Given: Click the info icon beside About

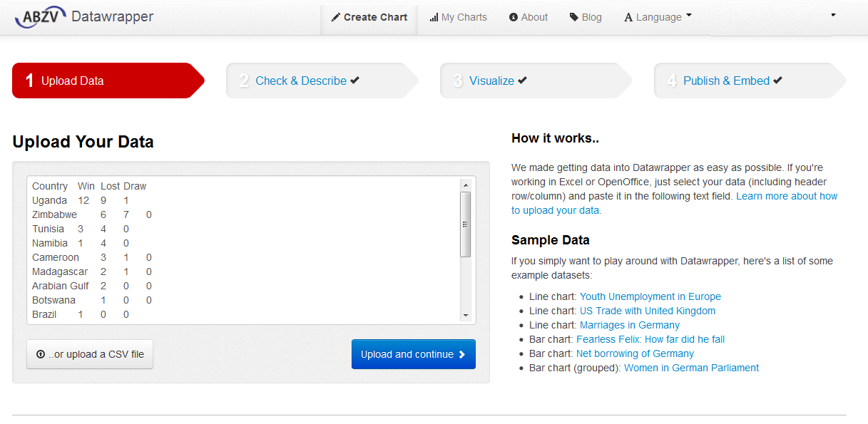Looking at the screenshot, I should (514, 17).
